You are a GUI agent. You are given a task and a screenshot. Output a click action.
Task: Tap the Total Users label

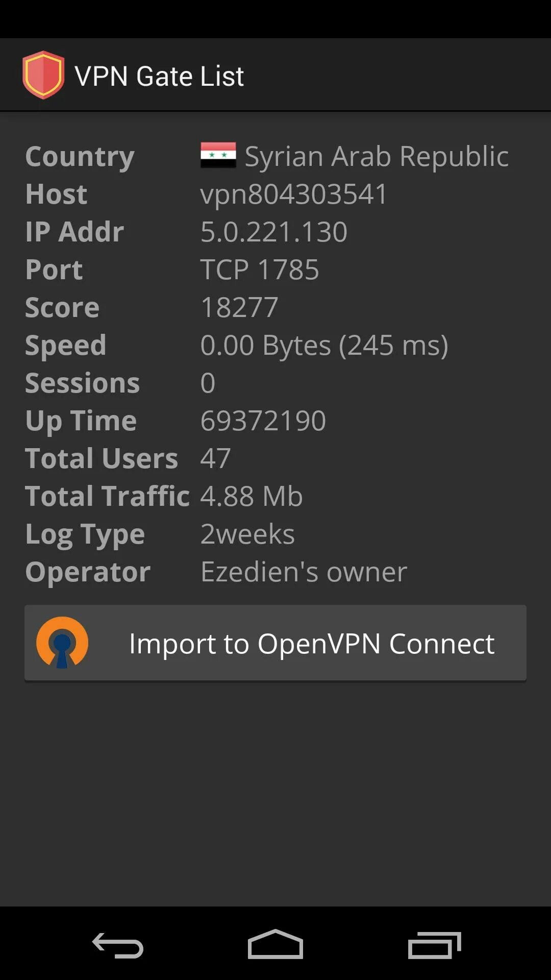click(x=102, y=458)
